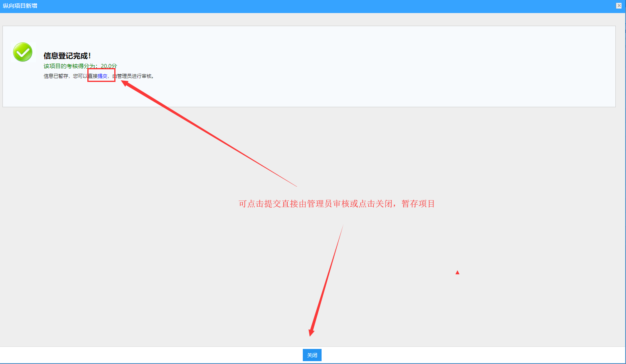
Task: Click the 20.0分 score value
Action: coord(109,66)
